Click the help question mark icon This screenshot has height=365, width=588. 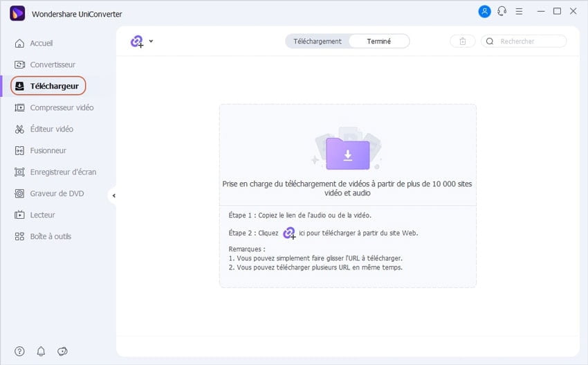pyautogui.click(x=19, y=351)
